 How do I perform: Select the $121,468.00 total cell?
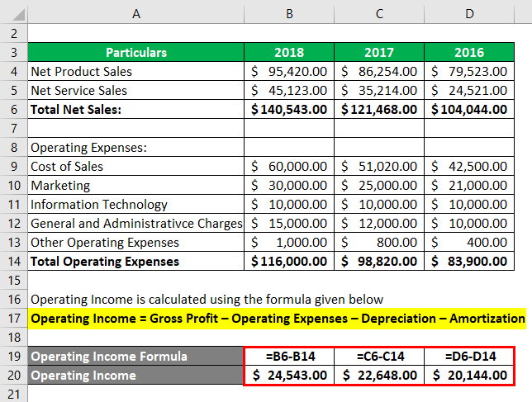[379, 109]
